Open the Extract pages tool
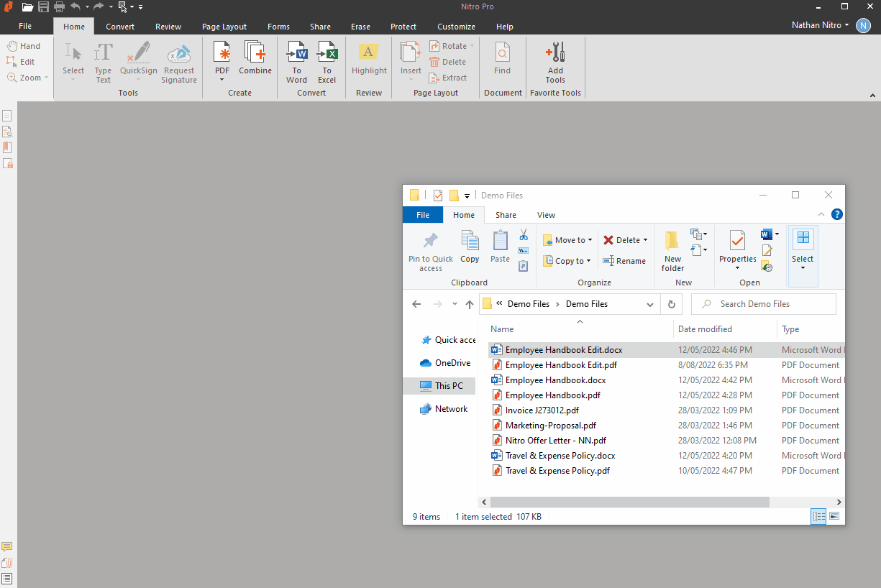This screenshot has width=881, height=588. tap(448, 78)
